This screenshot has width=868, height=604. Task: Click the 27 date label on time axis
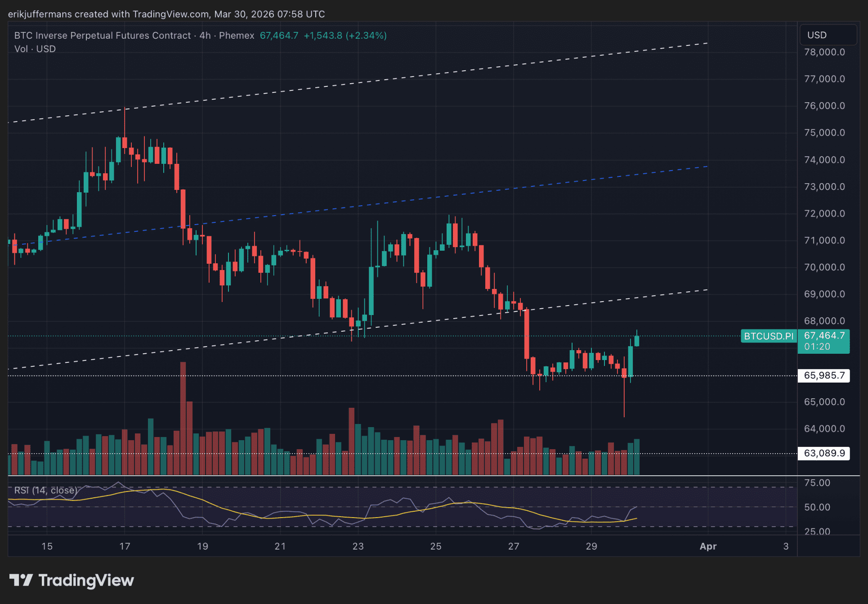tap(514, 546)
